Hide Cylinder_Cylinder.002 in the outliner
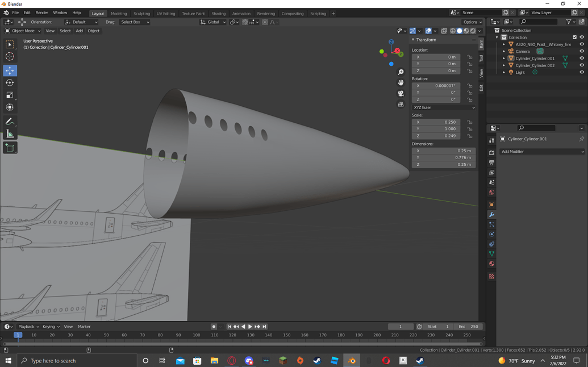This screenshot has width=588, height=367. 582,65
